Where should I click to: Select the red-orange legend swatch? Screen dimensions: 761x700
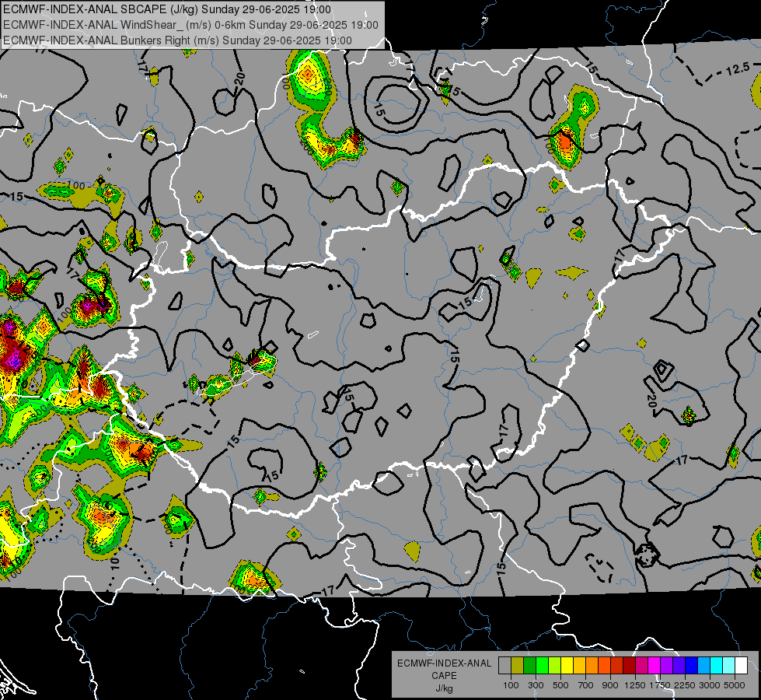pos(604,666)
